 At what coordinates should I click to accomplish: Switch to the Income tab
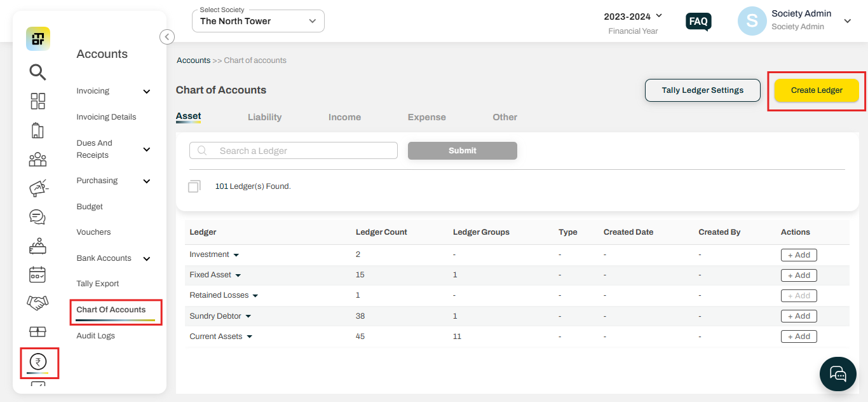pyautogui.click(x=344, y=117)
